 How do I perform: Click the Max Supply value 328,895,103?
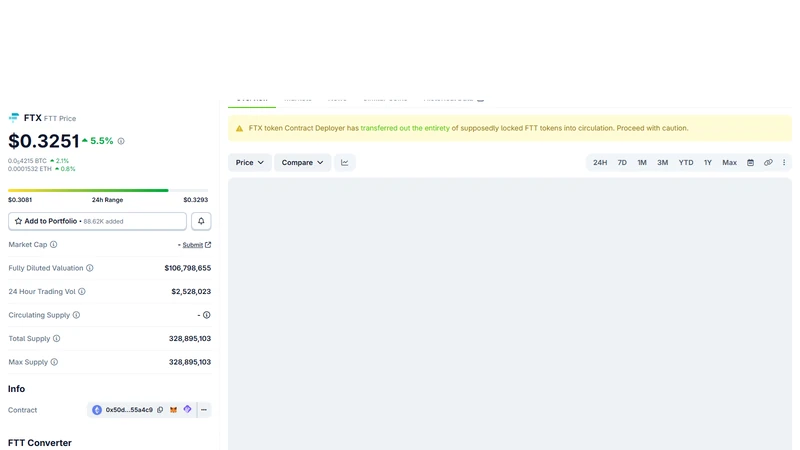(x=190, y=362)
